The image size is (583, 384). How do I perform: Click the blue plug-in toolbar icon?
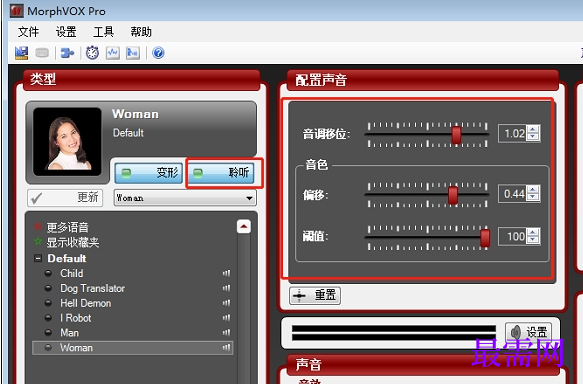[x=67, y=53]
